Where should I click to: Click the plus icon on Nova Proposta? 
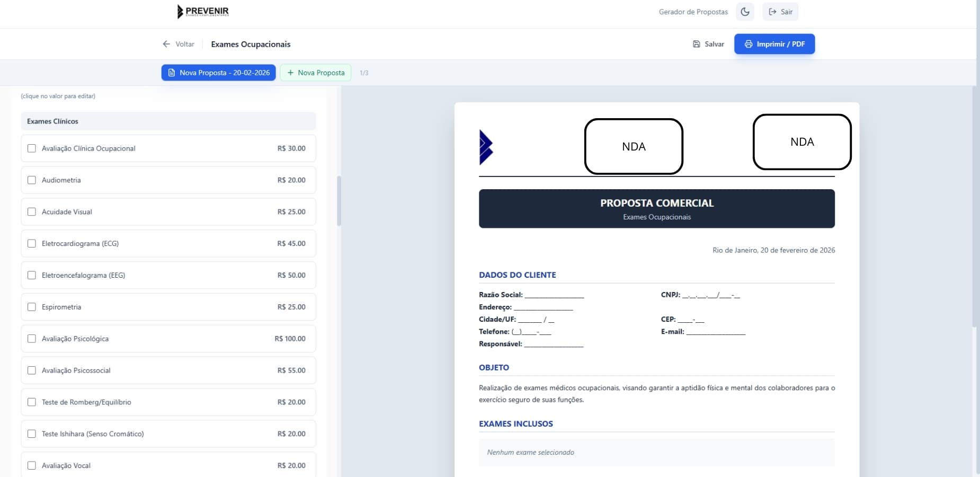290,73
